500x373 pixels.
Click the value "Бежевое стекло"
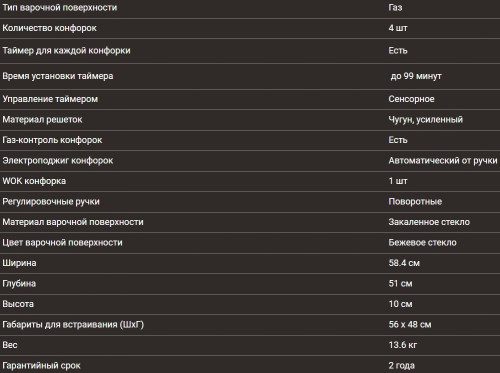423,243
